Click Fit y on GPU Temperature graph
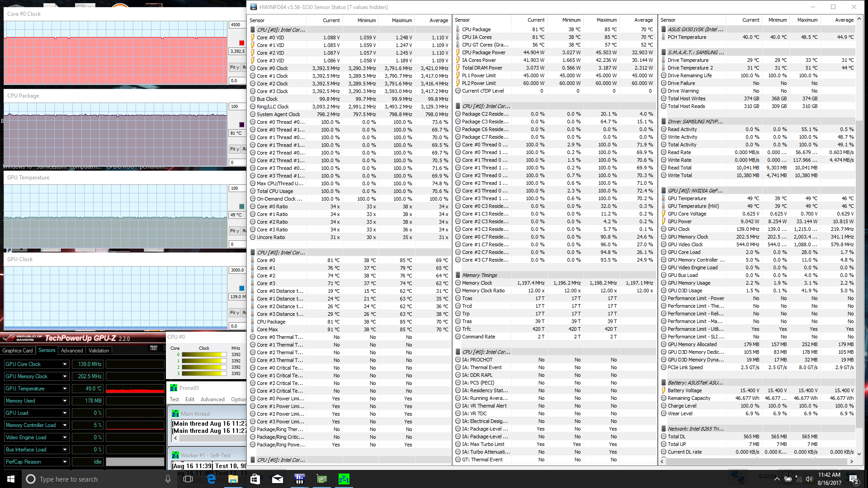868x488 pixels. pos(235,231)
